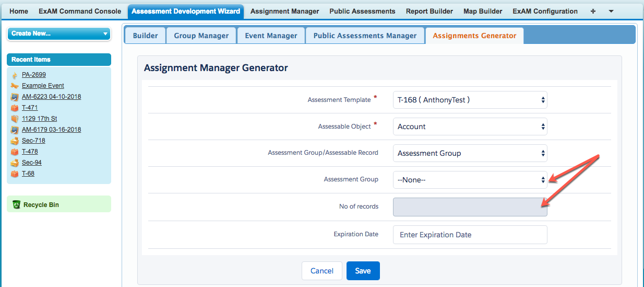Open the Assessment Group --None-- dropdown
The width and height of the screenshot is (644, 287).
(x=470, y=180)
